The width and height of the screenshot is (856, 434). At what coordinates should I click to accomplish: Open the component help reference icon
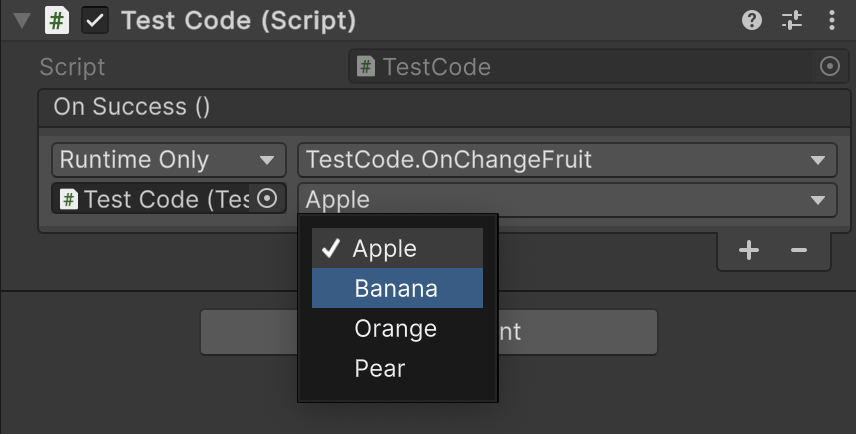coord(751,20)
